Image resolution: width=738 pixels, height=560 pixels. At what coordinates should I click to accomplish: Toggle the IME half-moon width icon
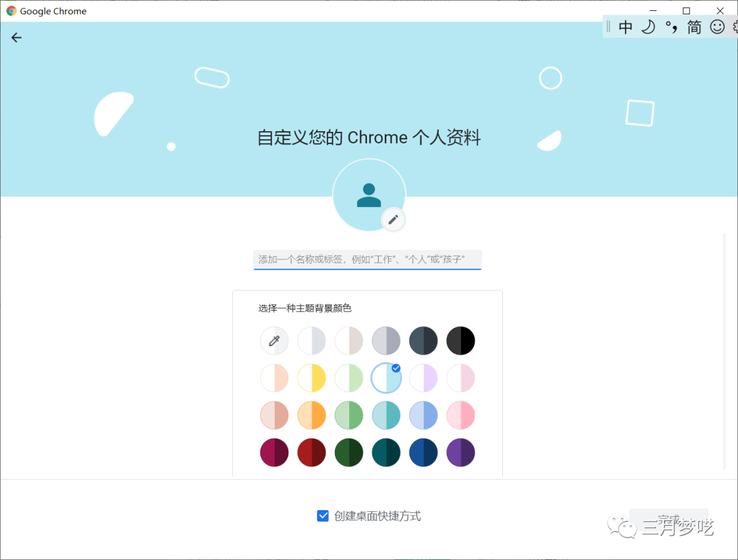[648, 27]
